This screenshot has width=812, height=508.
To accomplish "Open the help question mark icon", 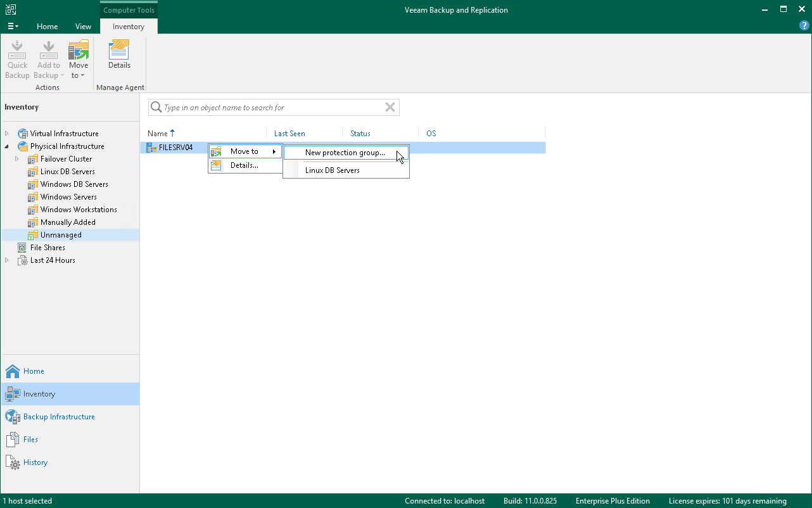I will (804, 26).
